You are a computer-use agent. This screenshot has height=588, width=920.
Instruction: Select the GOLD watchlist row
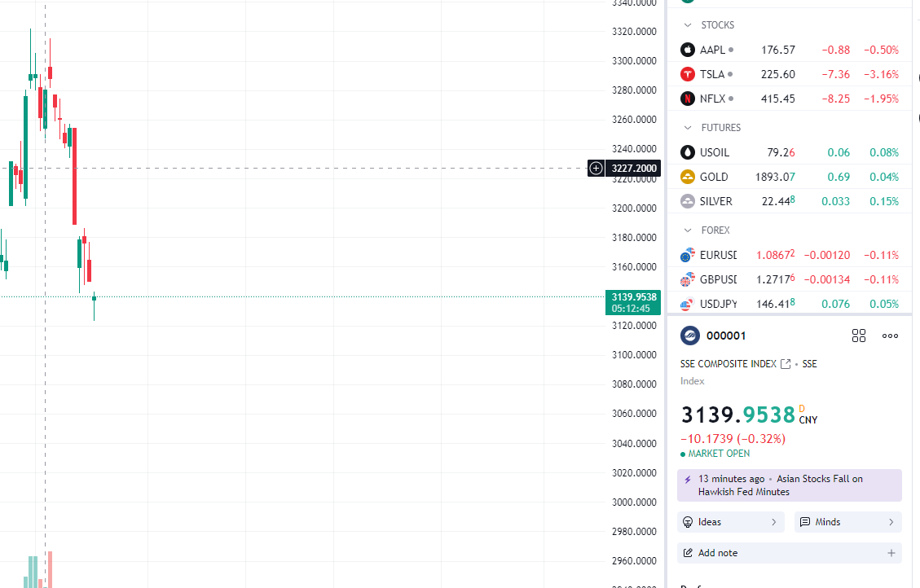pos(790,177)
